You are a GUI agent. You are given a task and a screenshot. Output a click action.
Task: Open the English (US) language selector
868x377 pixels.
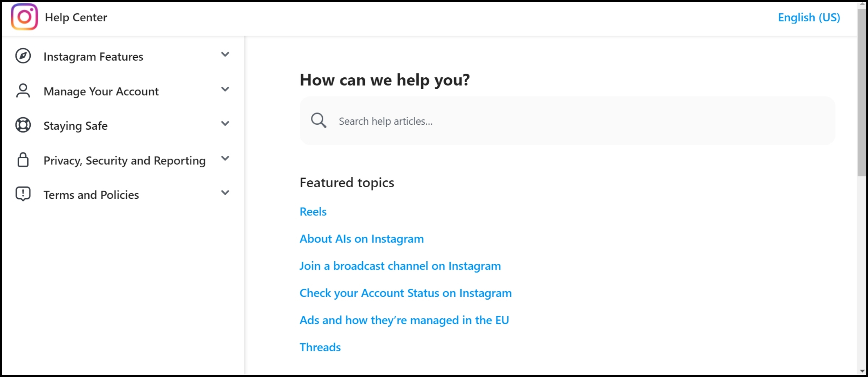[x=809, y=17]
